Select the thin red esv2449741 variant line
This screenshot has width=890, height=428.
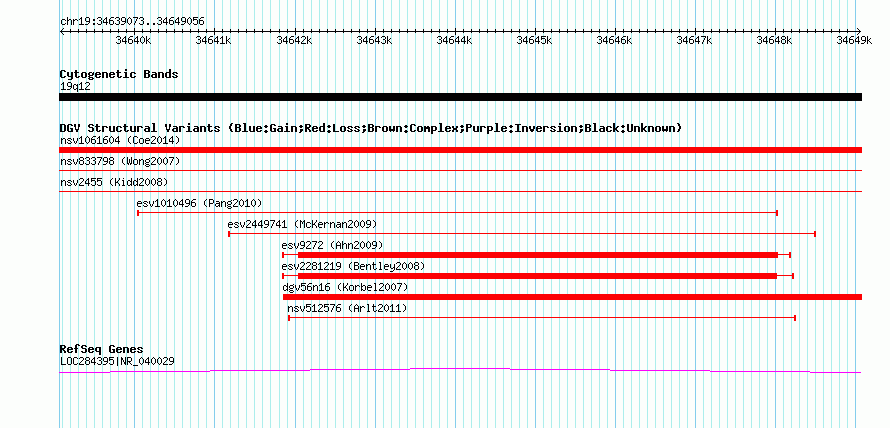click(522, 234)
